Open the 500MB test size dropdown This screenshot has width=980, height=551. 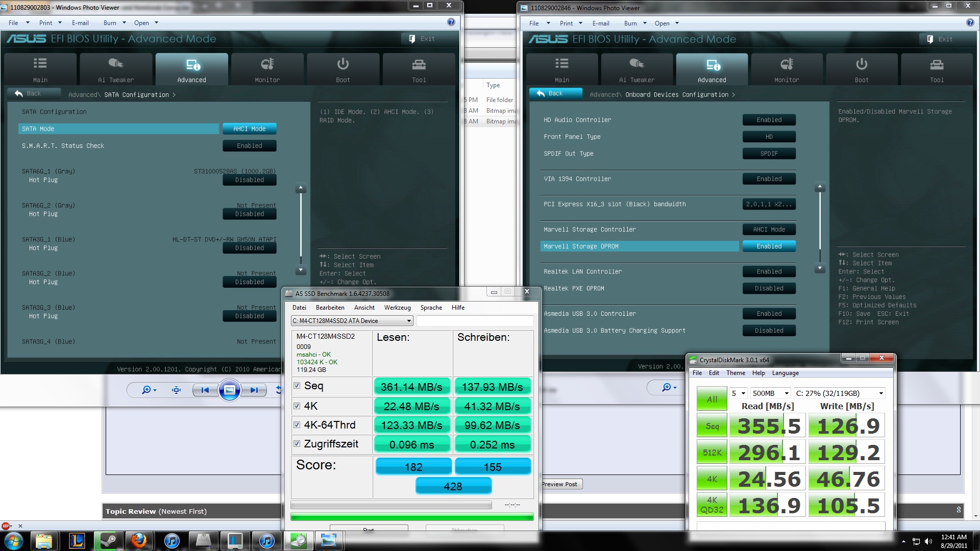(x=770, y=393)
